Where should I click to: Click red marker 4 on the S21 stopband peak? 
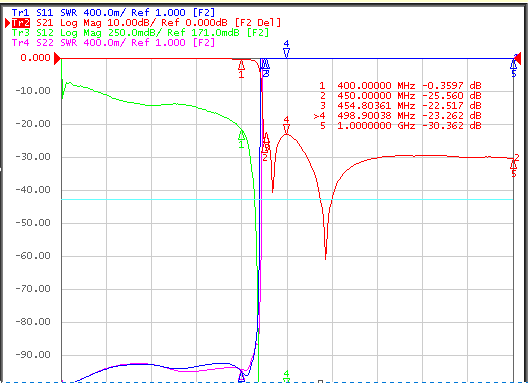tap(286, 129)
